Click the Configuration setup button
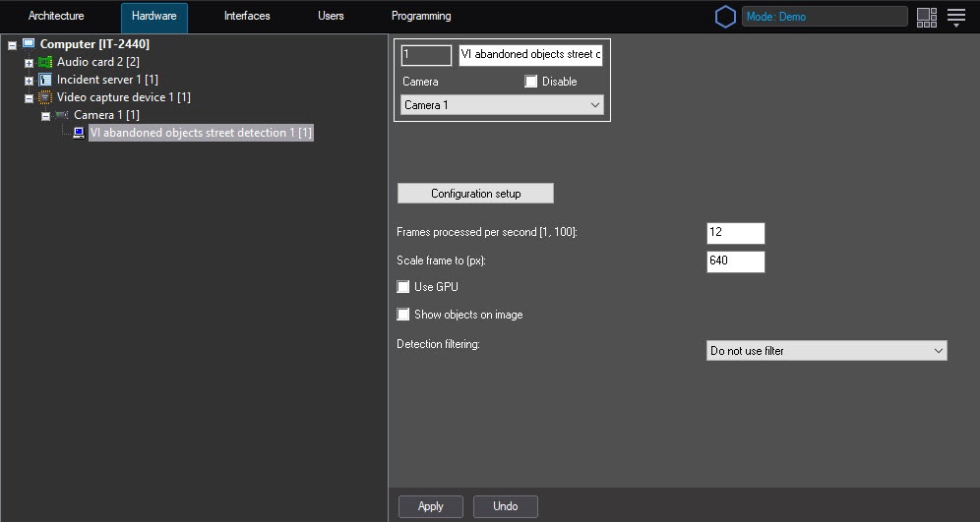Viewport: 980px width, 522px height. (475, 194)
